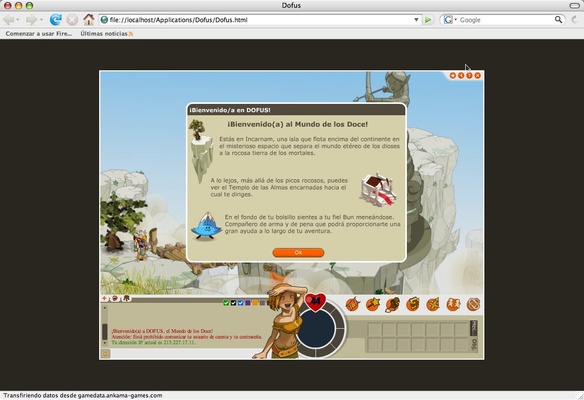Click the '¡Bienvenido/a en DOFUS!' dialog title
Image resolution: width=584 pixels, height=400 pixels.
pos(230,110)
